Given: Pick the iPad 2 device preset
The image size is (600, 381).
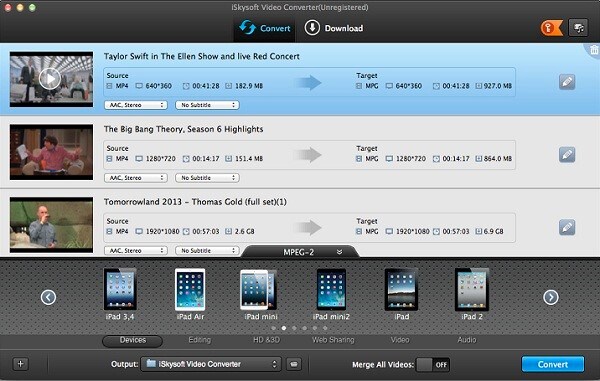Looking at the screenshot, I should point(472,294).
